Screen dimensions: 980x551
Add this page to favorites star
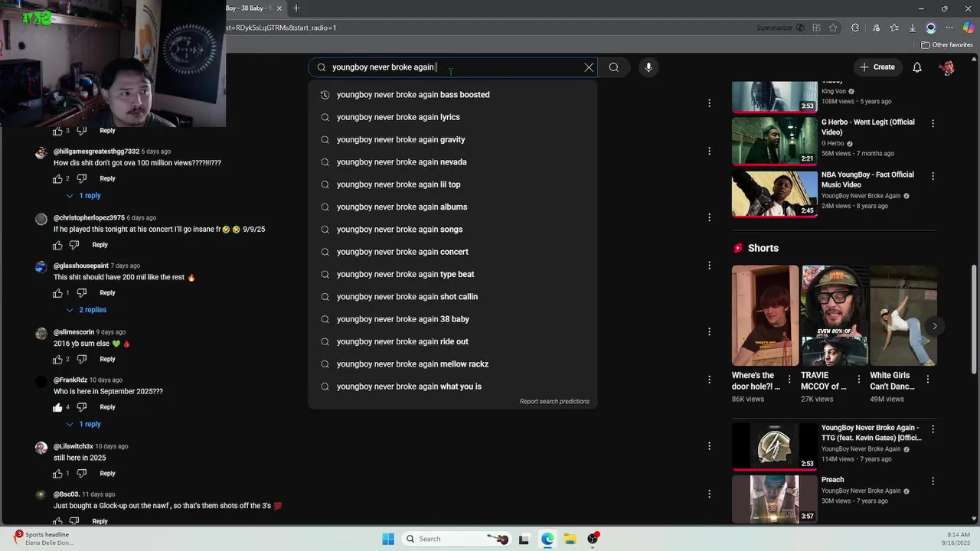833,28
